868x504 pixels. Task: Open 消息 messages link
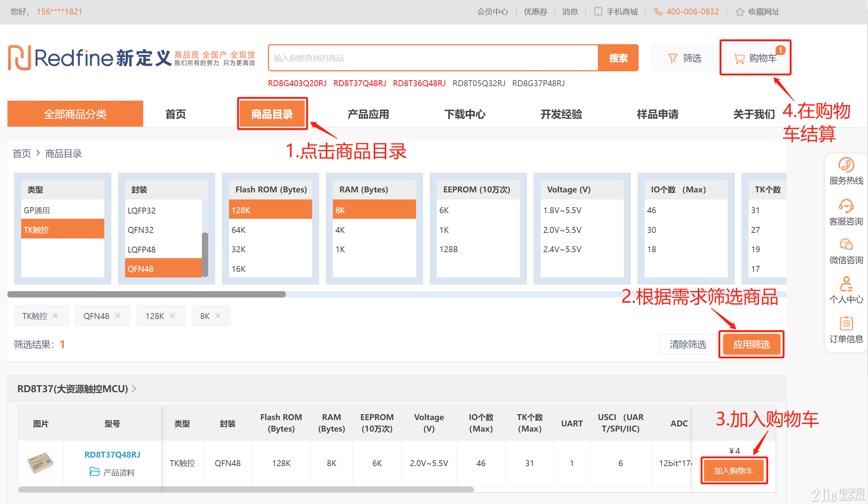tap(570, 12)
